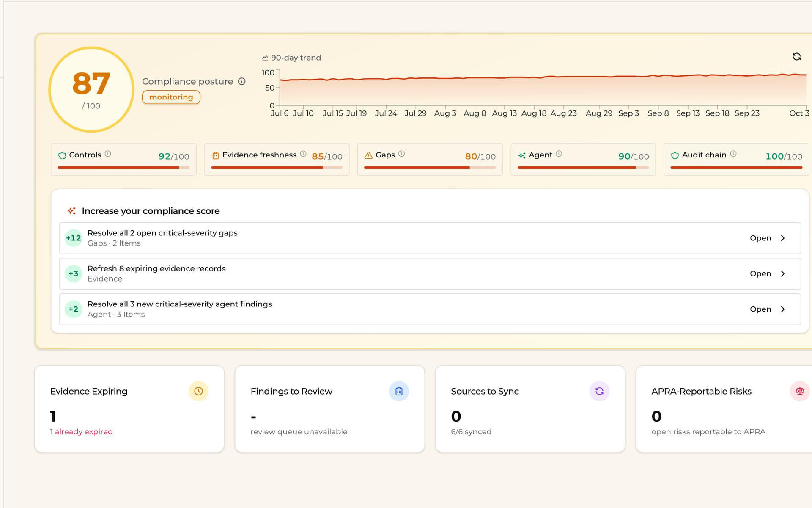The width and height of the screenshot is (812, 508).
Task: Expand the chevron for agent findings row
Action: [x=783, y=309]
